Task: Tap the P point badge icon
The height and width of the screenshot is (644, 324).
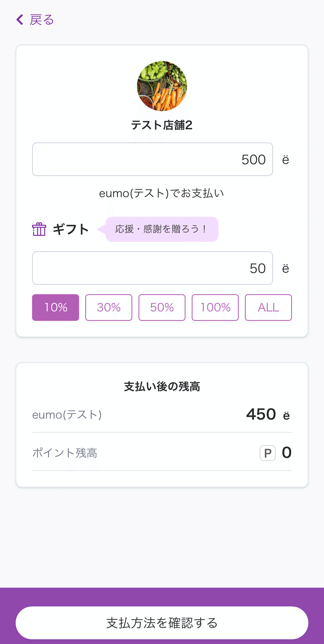Action: [x=268, y=453]
